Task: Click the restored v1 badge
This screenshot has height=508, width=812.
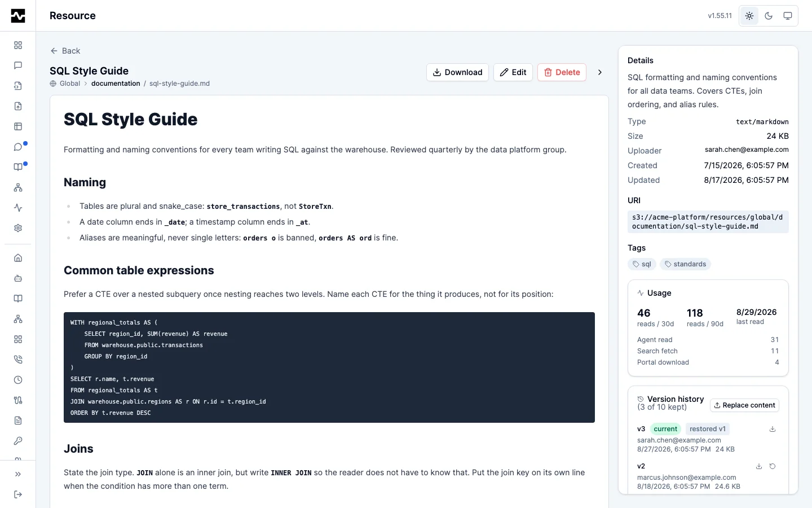Action: (x=708, y=429)
